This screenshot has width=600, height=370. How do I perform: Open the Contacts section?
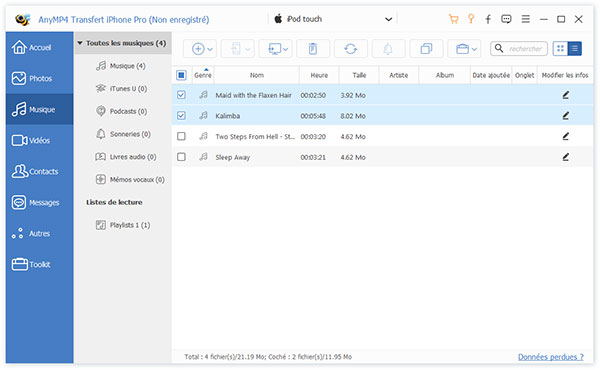pyautogui.click(x=39, y=171)
